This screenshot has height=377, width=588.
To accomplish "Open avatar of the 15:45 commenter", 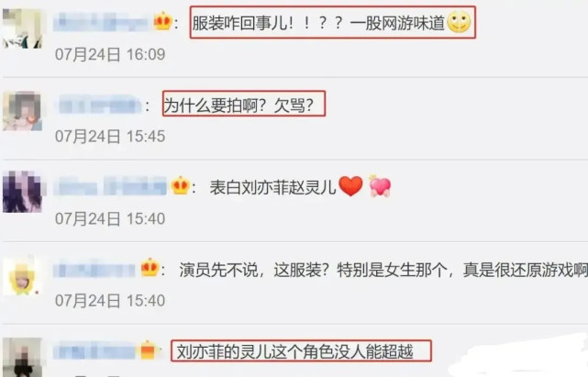I will 22,111.
